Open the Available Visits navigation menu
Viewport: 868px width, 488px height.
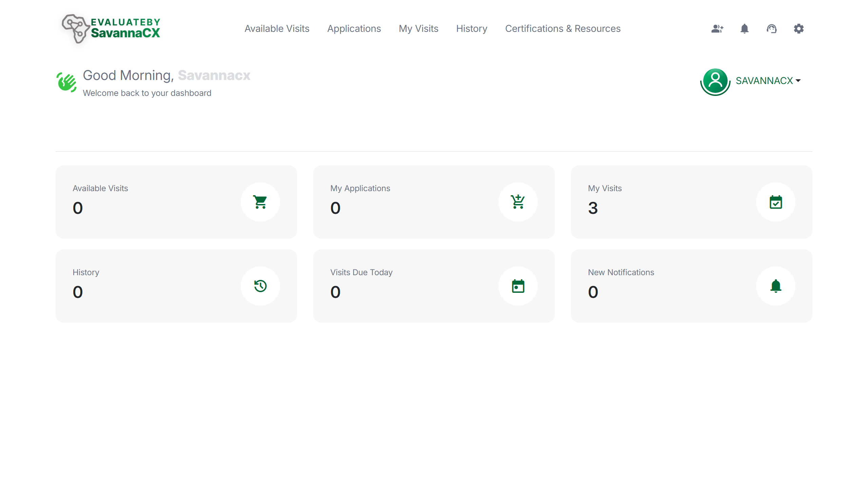click(277, 28)
